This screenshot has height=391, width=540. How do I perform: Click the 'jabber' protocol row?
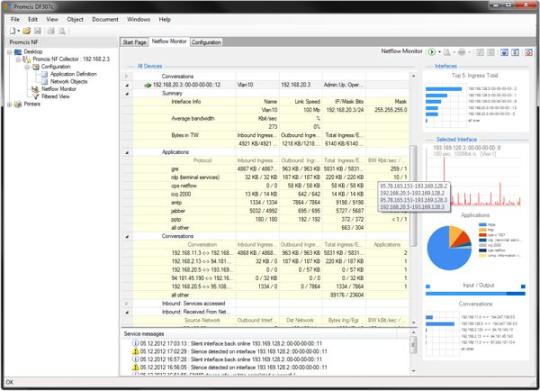[x=270, y=211]
